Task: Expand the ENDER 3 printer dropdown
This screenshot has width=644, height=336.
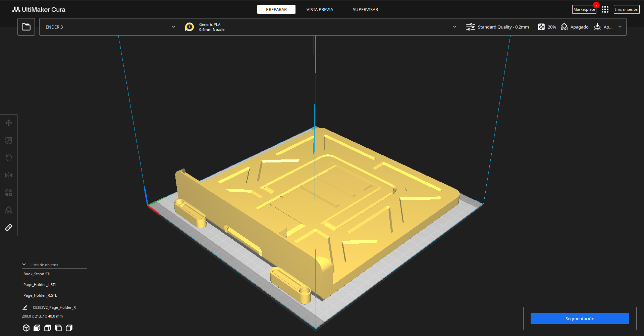Action: [110, 27]
